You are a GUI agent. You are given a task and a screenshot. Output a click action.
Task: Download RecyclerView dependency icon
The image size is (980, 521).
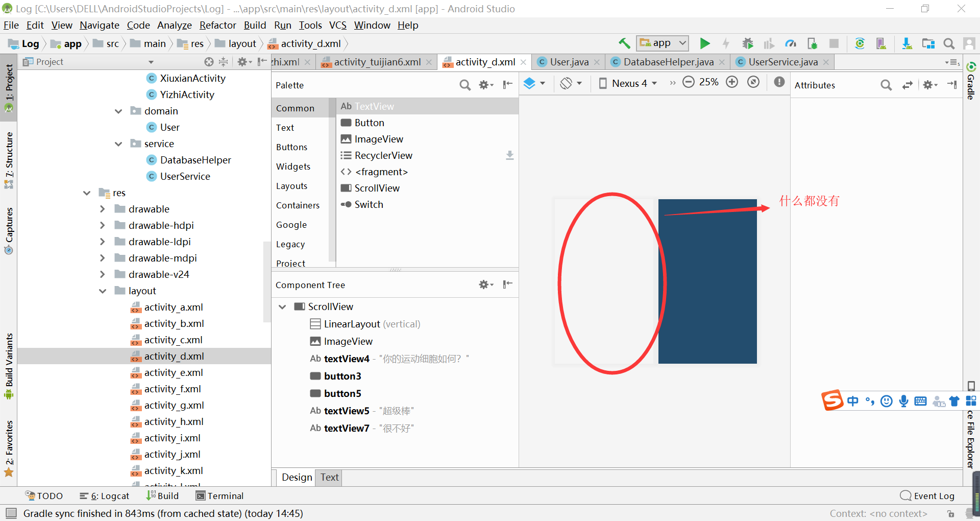tap(509, 155)
